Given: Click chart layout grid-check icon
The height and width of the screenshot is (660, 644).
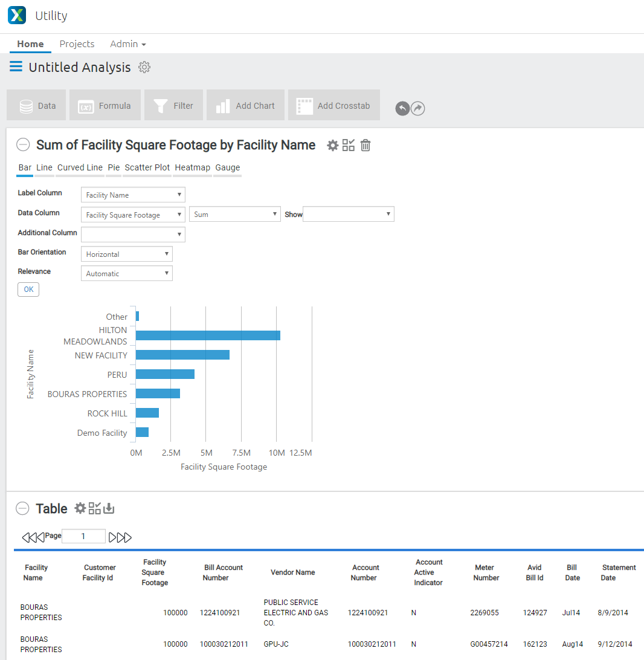Looking at the screenshot, I should [349, 145].
